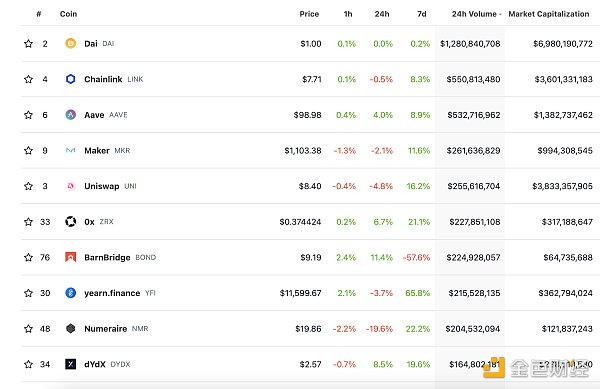Viewport: 600px width, 389px height.
Task: Toggle favorite star for Numeraire
Action: point(28,329)
